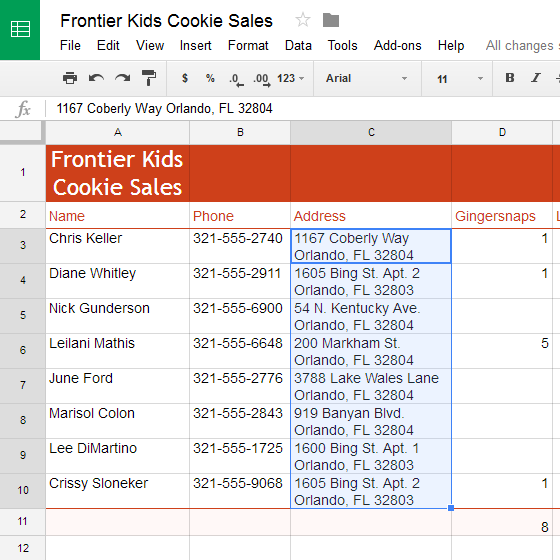Click the move to folder icon
This screenshot has width=560, height=560.
point(331,20)
